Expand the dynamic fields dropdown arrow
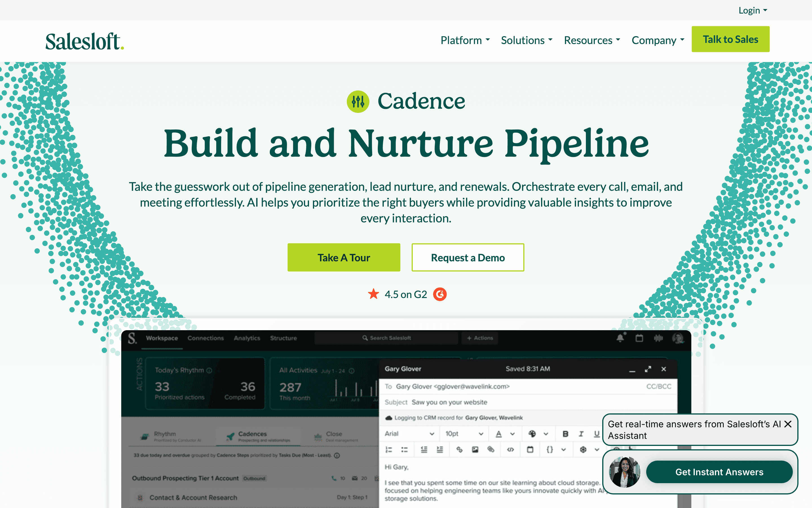This screenshot has height=508, width=812. pos(563,450)
